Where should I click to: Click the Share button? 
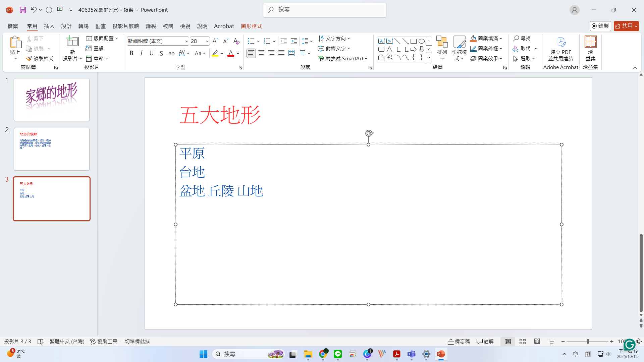624,26
